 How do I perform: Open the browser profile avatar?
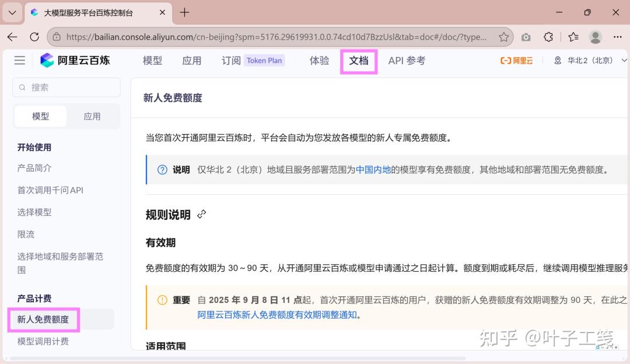click(x=596, y=37)
